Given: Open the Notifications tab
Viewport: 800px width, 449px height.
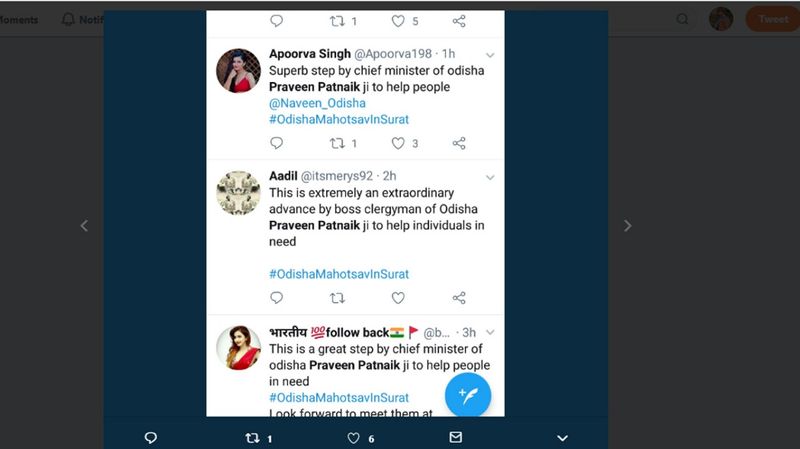Looking at the screenshot, I should pos(83,20).
